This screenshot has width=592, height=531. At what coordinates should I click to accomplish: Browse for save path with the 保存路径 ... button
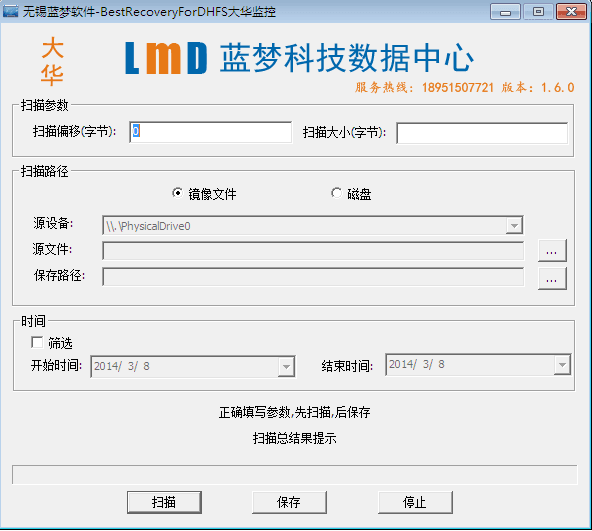[x=552, y=278]
